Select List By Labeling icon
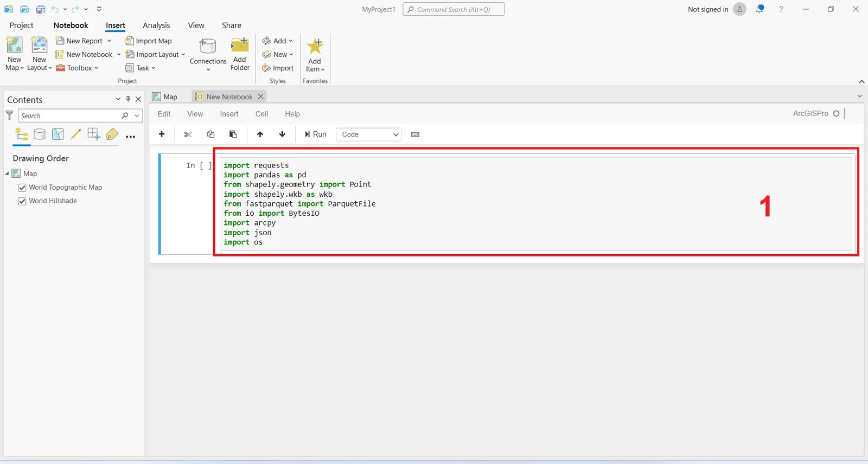 point(112,134)
